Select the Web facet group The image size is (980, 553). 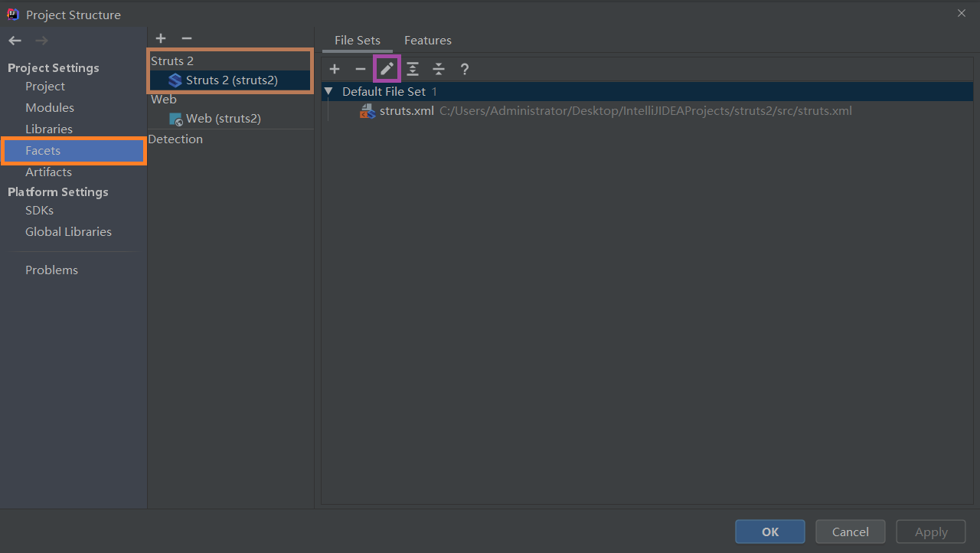tap(164, 100)
